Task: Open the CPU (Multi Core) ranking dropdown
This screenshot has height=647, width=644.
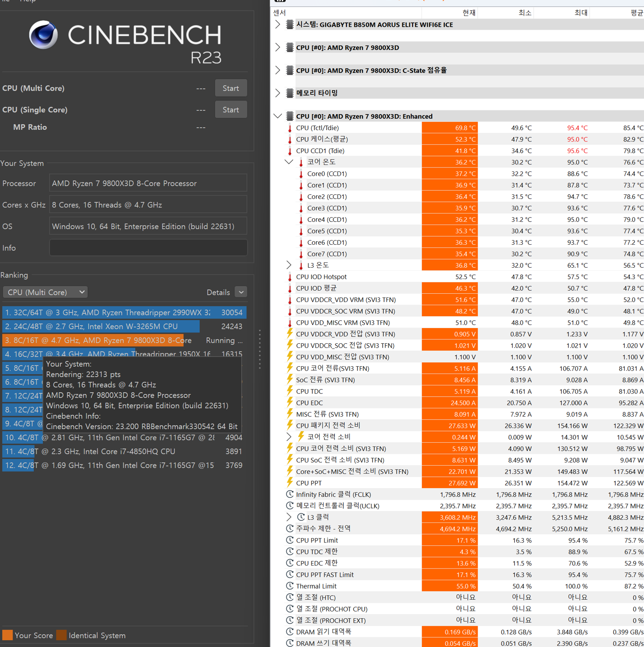Action: coord(45,292)
